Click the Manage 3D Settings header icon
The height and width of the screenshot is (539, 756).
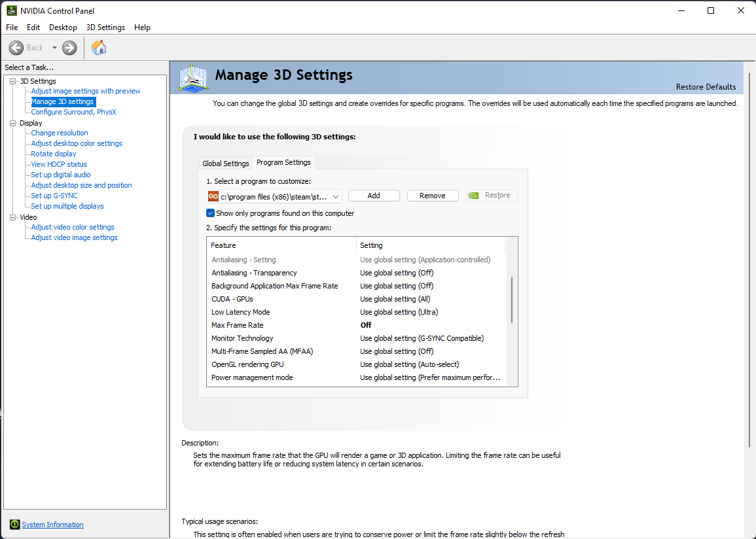click(x=193, y=78)
